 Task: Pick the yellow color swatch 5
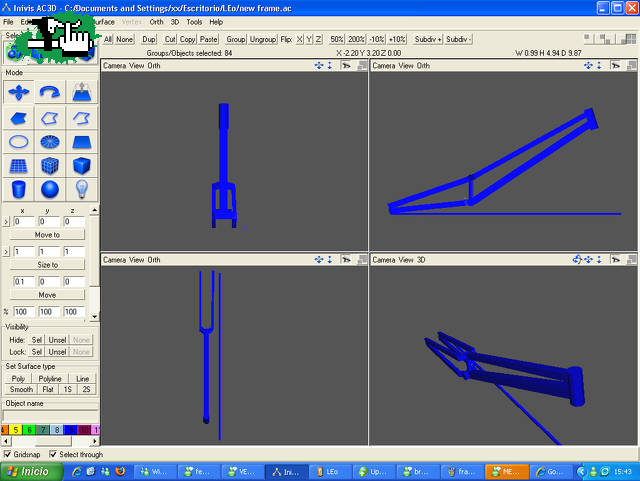[x=17, y=430]
